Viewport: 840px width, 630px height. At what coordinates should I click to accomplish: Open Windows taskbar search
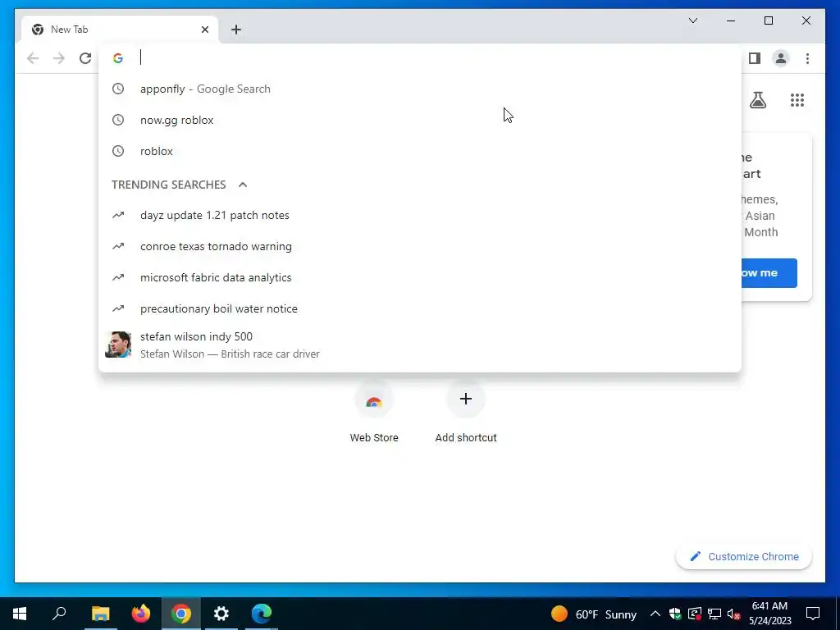(x=59, y=614)
